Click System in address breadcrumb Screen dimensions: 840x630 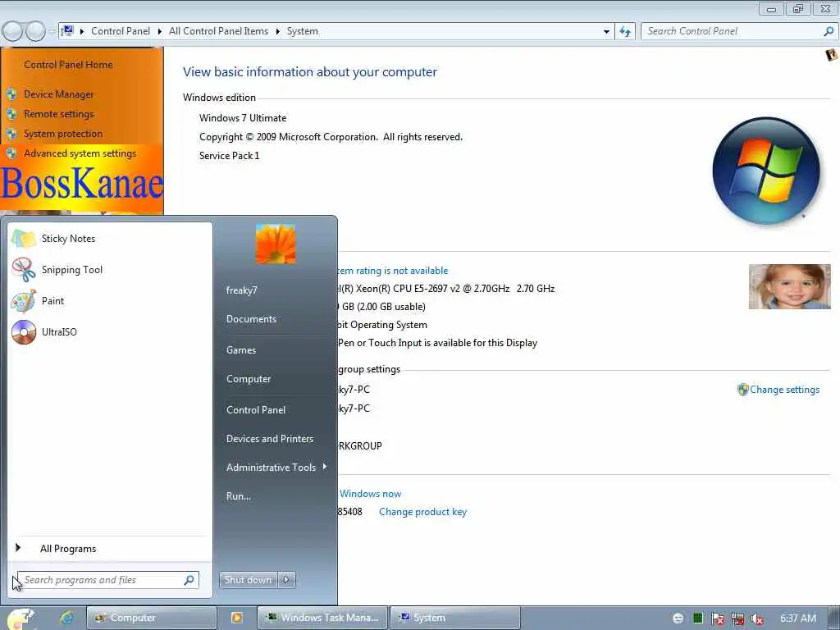coord(302,31)
